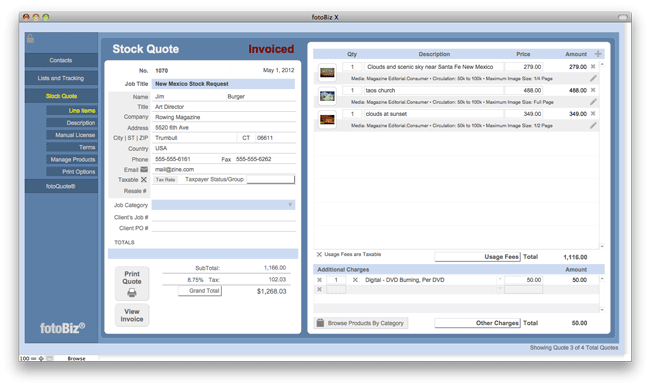The image size is (650, 387).
Task: Click the Browse mode indicator in status bar
Action: point(76,358)
